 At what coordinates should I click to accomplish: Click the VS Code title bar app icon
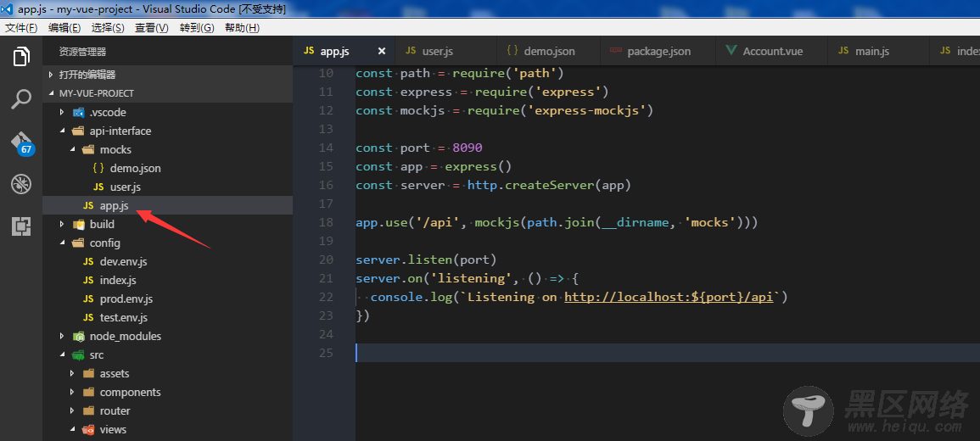7,8
